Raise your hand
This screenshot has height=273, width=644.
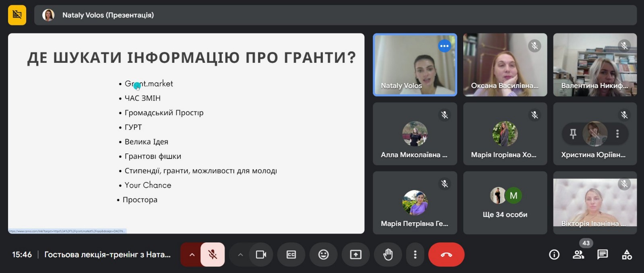coord(388,254)
